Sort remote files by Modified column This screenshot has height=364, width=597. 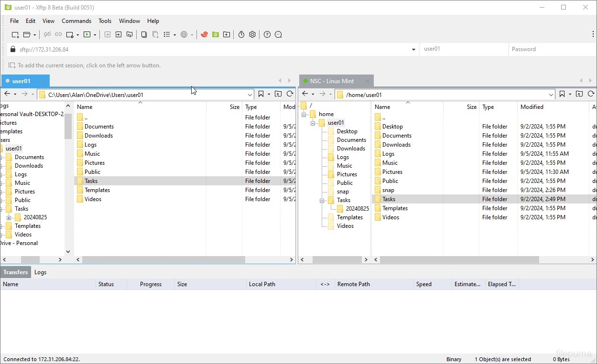532,107
